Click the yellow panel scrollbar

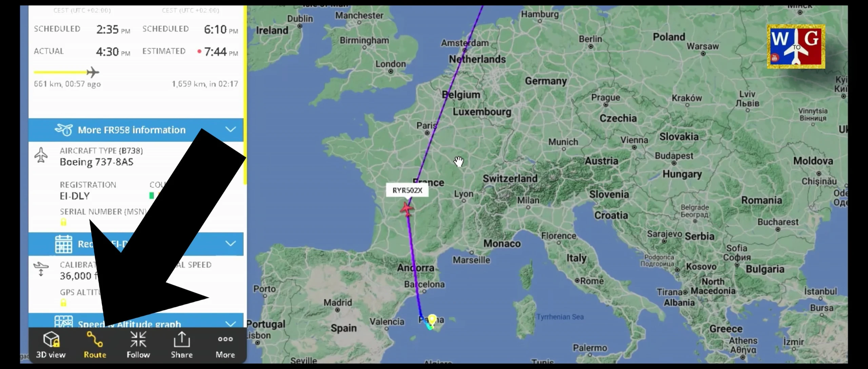click(x=245, y=95)
